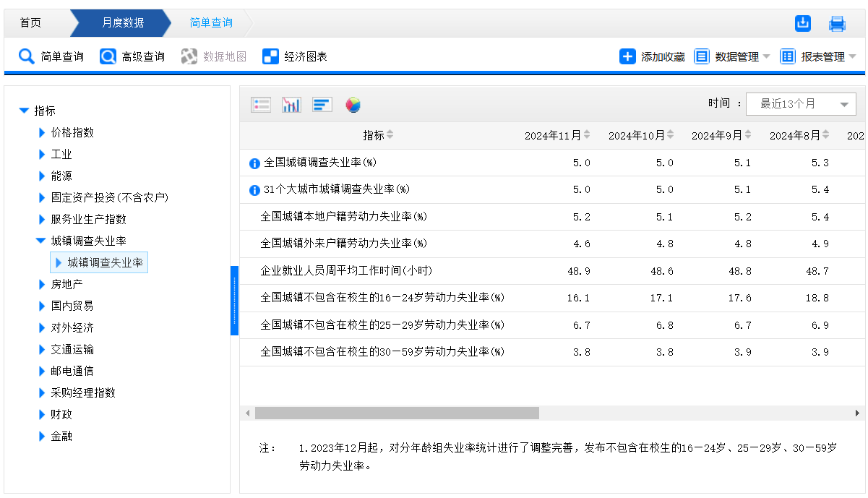The width and height of the screenshot is (868, 498).
Task: Select the horizontal bar chart icon
Action: [x=322, y=105]
